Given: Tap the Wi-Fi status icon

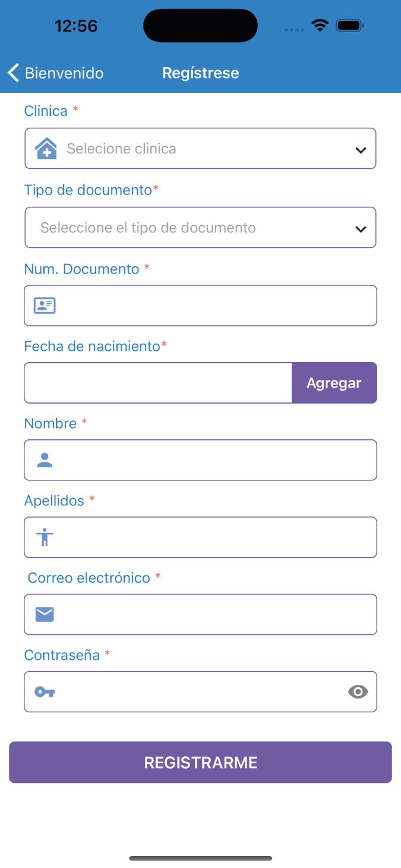Looking at the screenshot, I should point(320,26).
